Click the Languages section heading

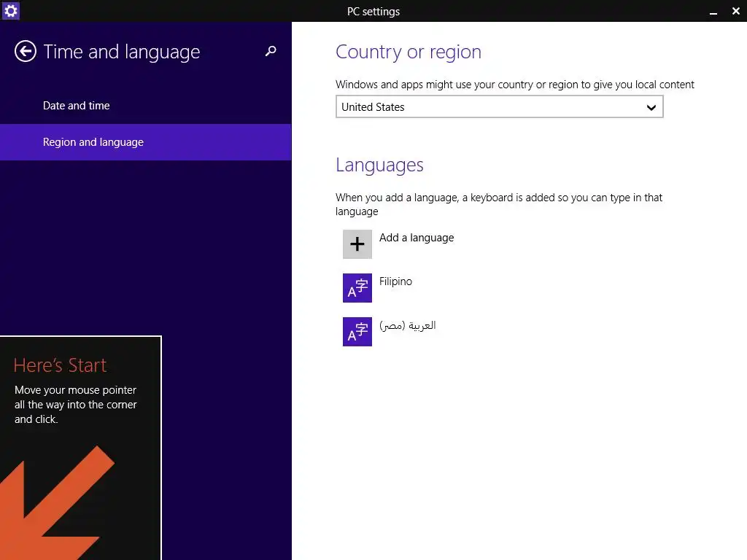tap(379, 165)
